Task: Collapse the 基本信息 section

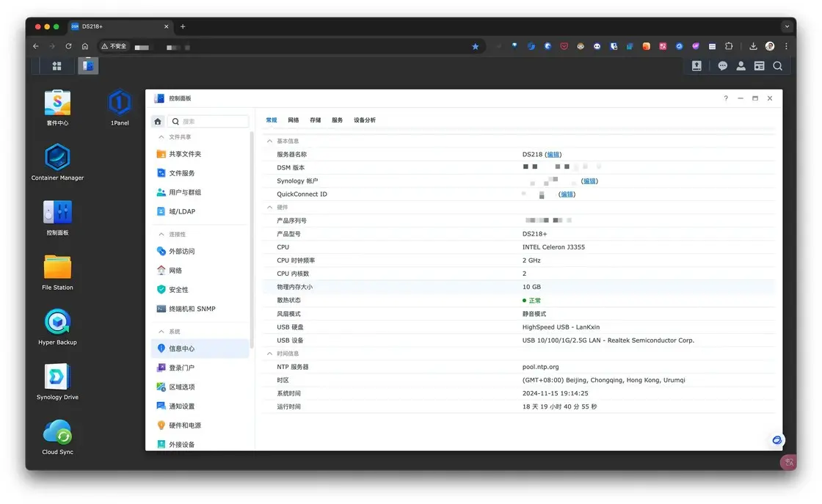Action: pos(269,141)
